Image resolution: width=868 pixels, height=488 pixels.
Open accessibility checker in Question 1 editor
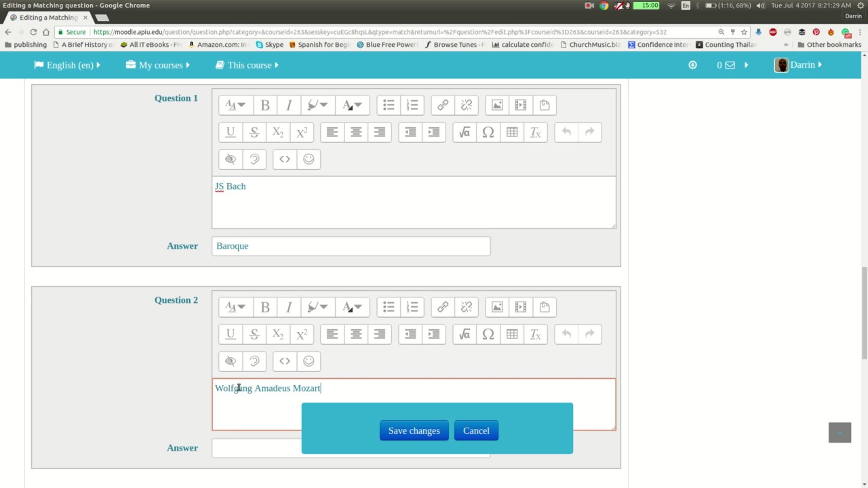pos(231,159)
